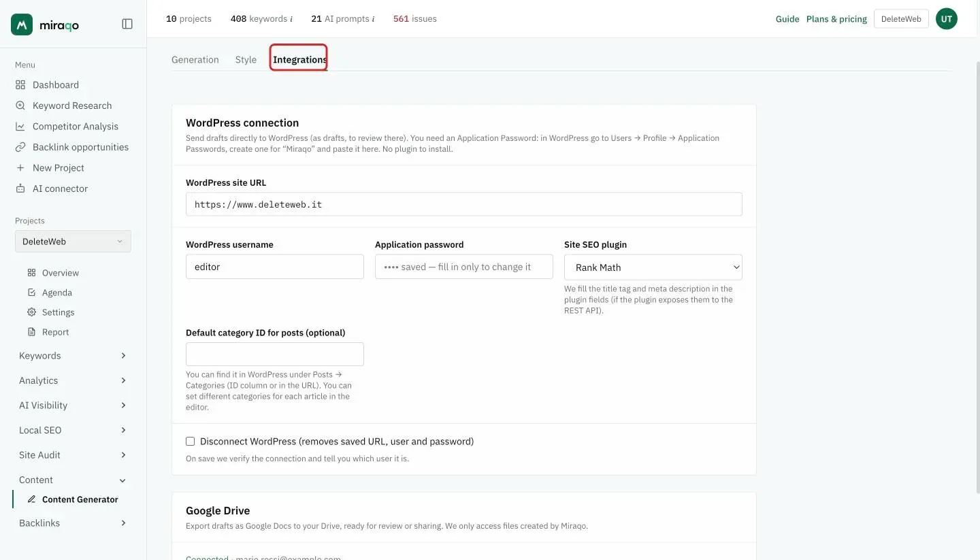The height and width of the screenshot is (560, 980).
Task: Switch to the Style tab
Action: tap(246, 60)
